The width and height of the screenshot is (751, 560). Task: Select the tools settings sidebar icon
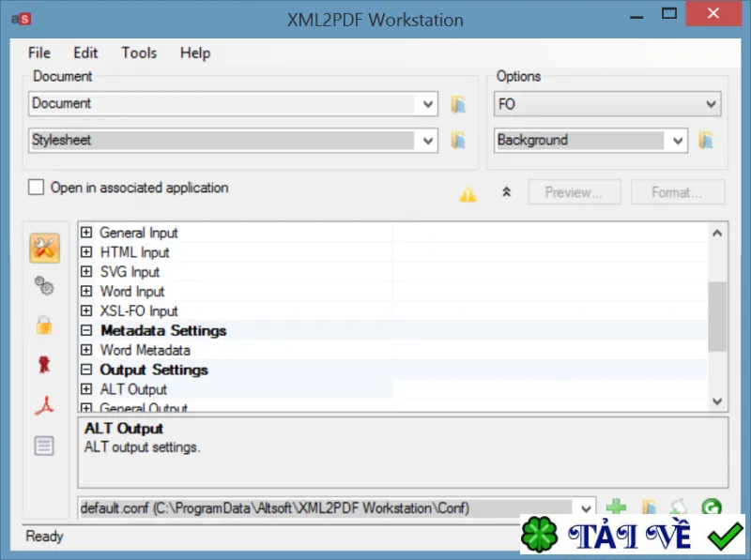[44, 248]
